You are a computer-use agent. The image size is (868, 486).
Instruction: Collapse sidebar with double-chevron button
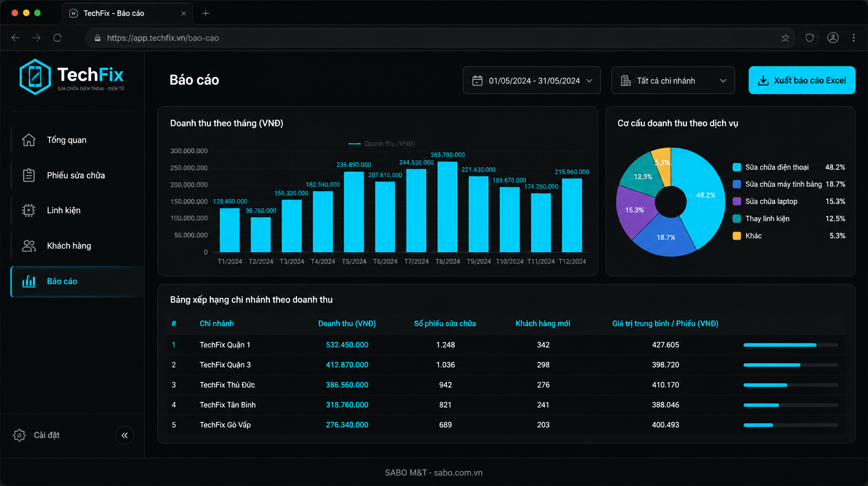(125, 436)
